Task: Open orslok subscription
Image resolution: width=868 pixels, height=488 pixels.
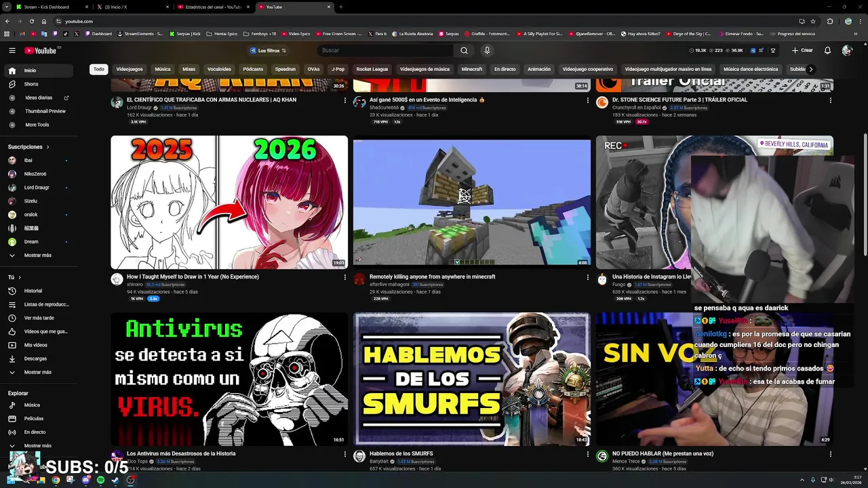Action: [37, 215]
